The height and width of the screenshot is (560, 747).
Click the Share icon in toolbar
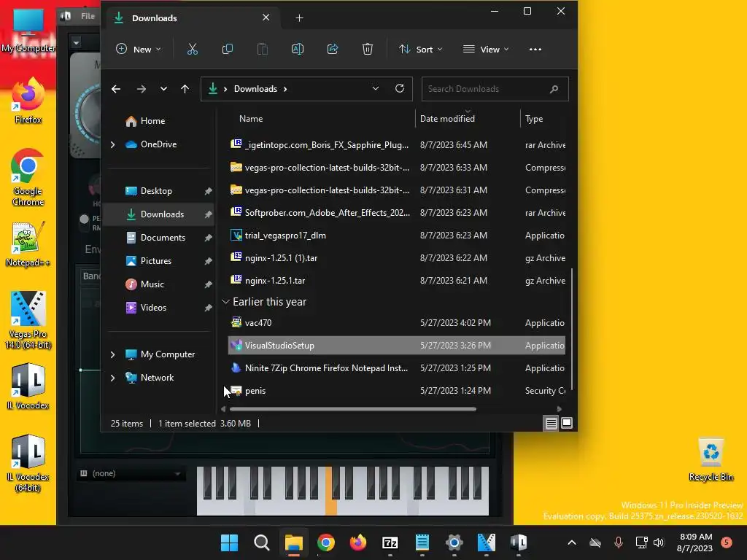333,49
